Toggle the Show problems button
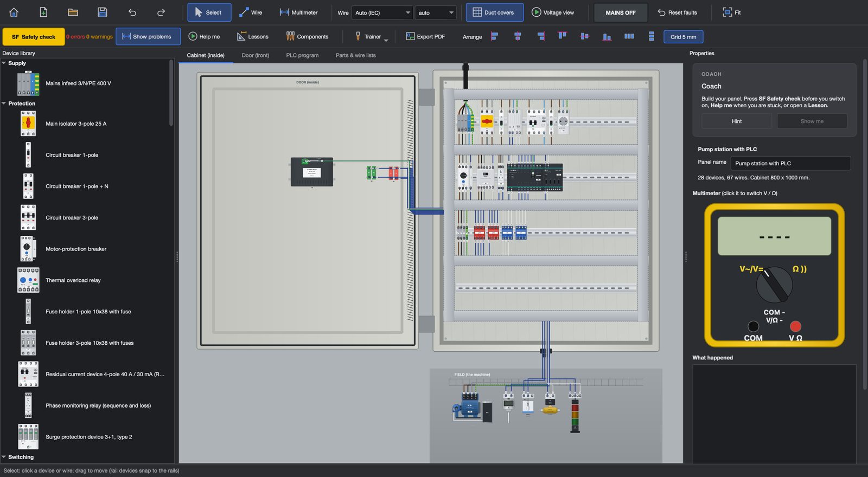The width and height of the screenshot is (868, 477). tap(148, 37)
